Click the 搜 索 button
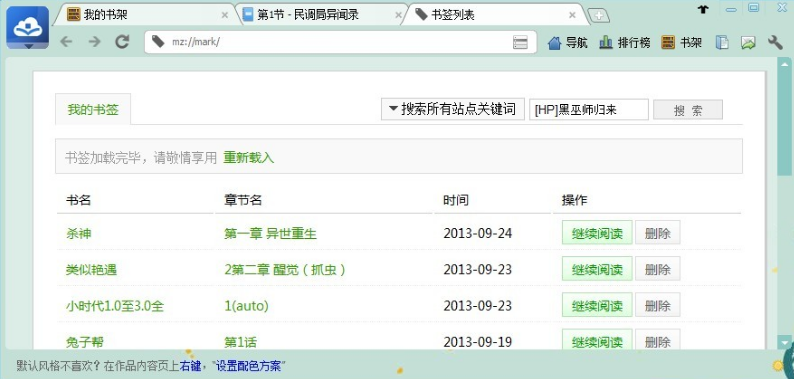 688,110
